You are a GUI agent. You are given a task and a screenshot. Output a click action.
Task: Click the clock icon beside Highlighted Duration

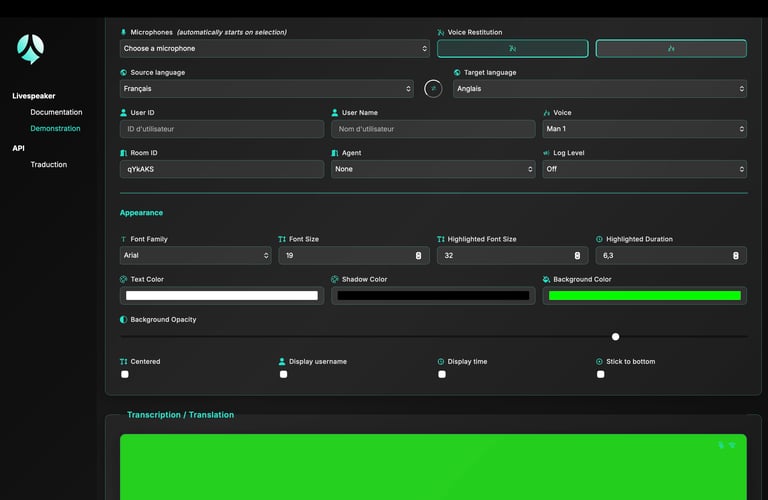point(599,239)
